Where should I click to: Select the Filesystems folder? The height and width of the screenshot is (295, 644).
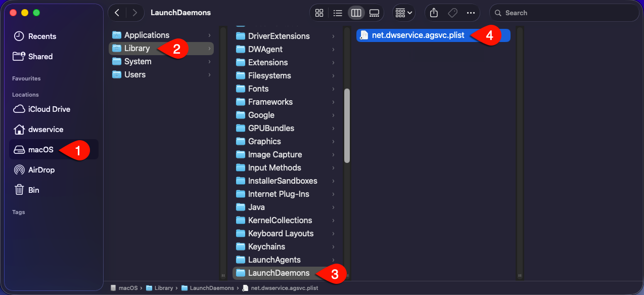coord(286,75)
